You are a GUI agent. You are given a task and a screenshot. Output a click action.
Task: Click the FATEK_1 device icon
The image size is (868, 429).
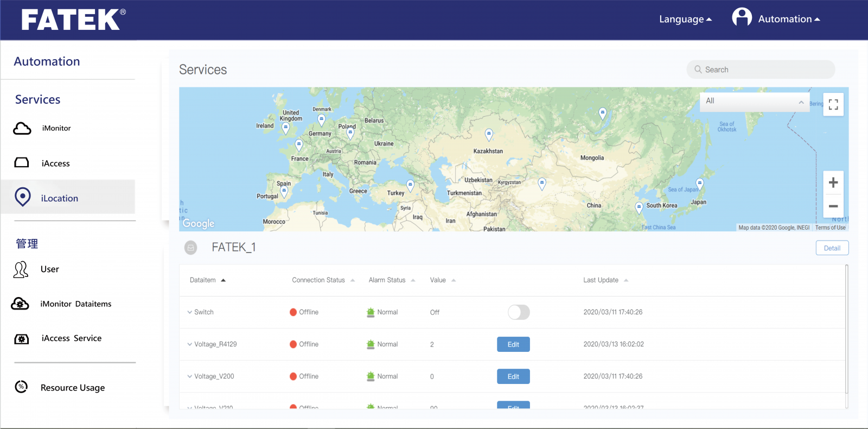pyautogui.click(x=191, y=248)
